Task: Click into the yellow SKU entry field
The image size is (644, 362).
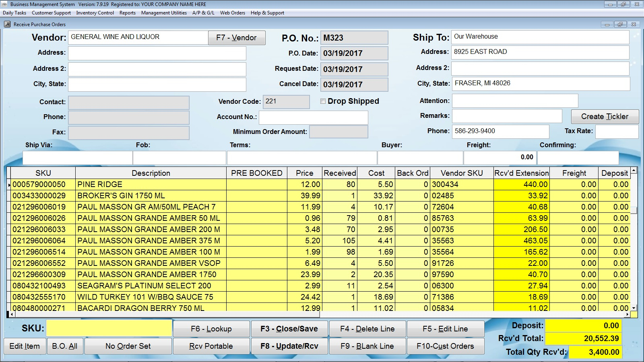Action: [x=109, y=328]
